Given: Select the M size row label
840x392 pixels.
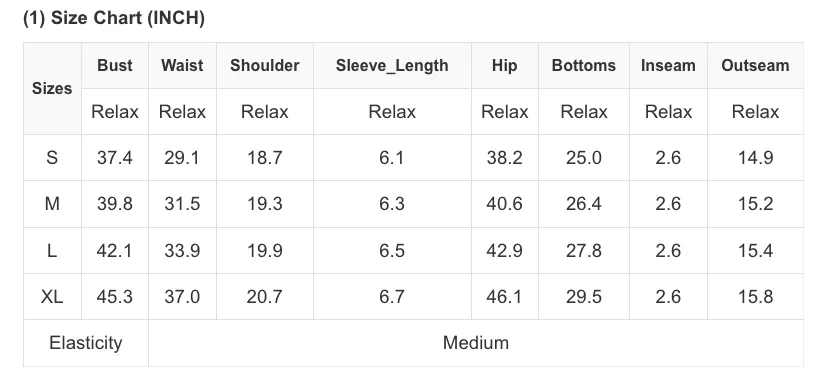Looking at the screenshot, I should coord(52,204).
